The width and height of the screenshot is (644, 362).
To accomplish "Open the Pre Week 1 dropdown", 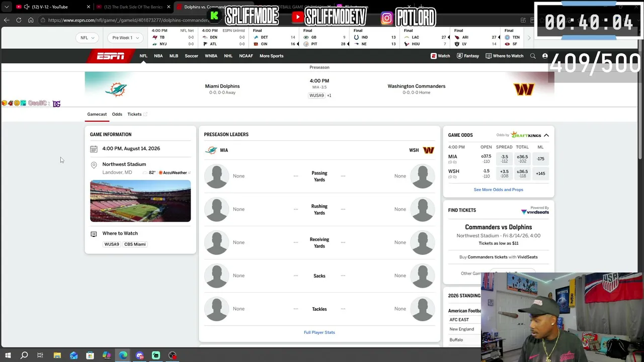I will [x=125, y=38].
